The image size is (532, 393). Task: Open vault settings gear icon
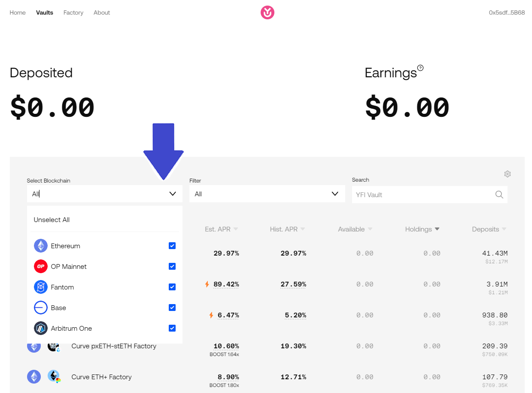pyautogui.click(x=508, y=174)
